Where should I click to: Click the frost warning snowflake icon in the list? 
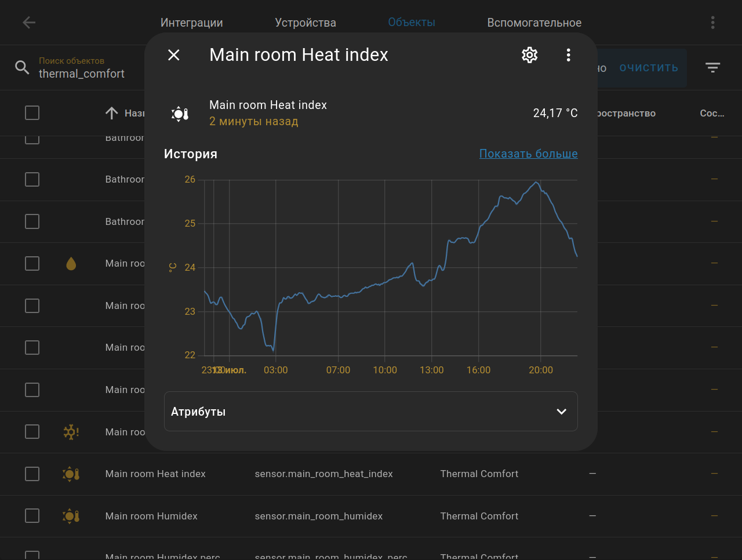coord(71,432)
